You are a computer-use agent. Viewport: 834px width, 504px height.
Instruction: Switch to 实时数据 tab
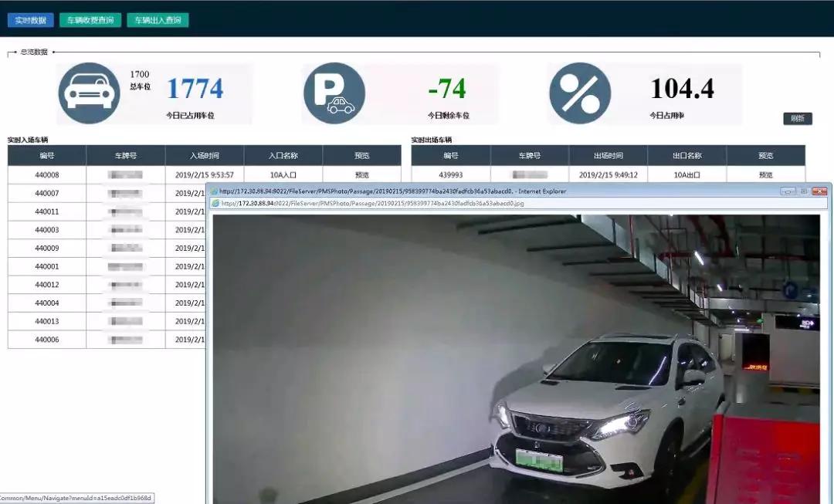31,20
